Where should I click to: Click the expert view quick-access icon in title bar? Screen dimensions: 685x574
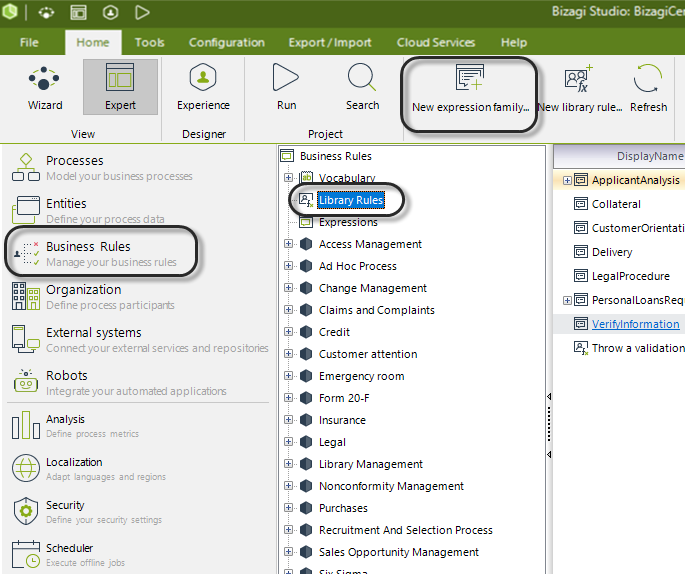pos(78,12)
